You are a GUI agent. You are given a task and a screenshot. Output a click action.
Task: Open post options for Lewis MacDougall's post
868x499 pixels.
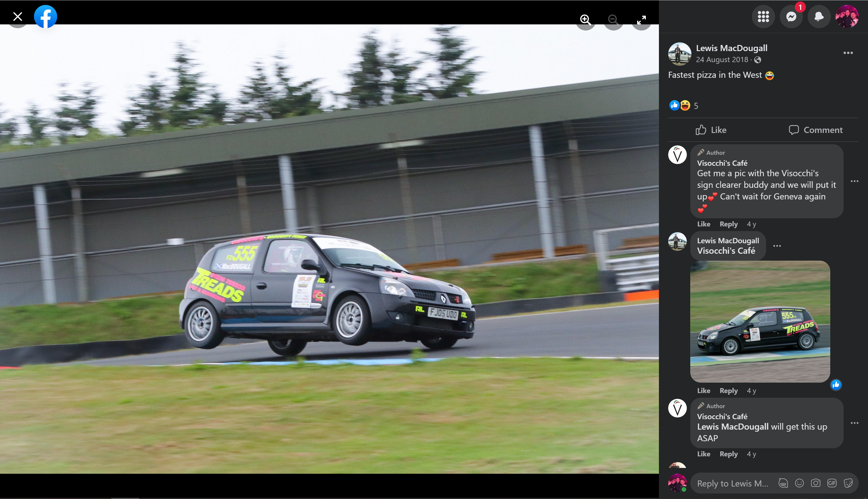click(x=848, y=53)
